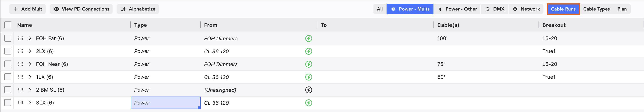Click the Add Mult button

tap(28, 9)
